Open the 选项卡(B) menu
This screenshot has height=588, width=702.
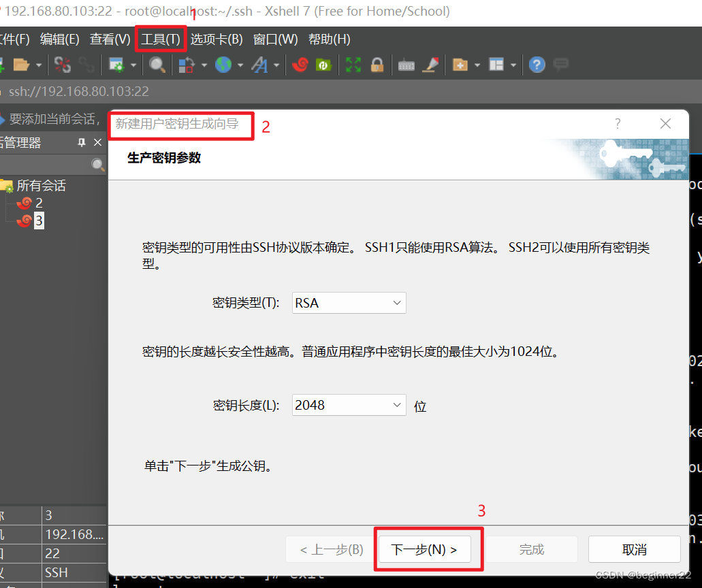[x=217, y=39]
